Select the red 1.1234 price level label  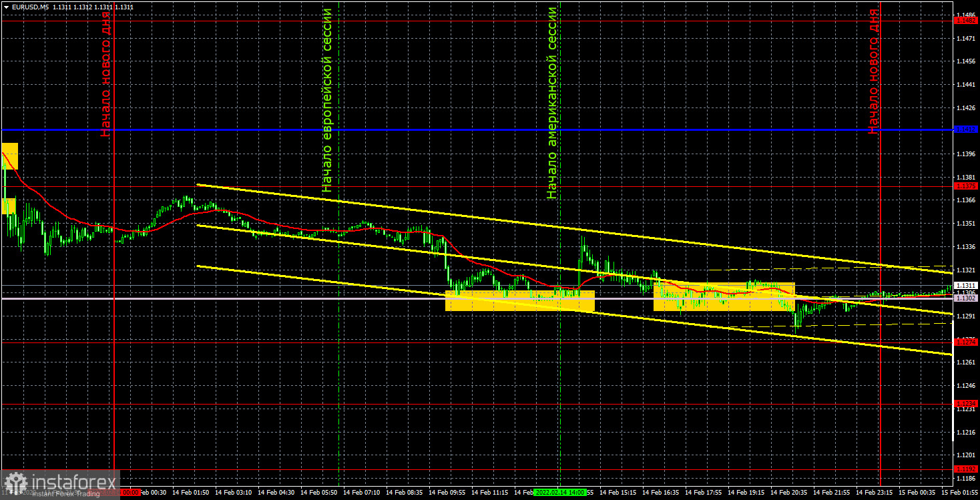pos(966,403)
